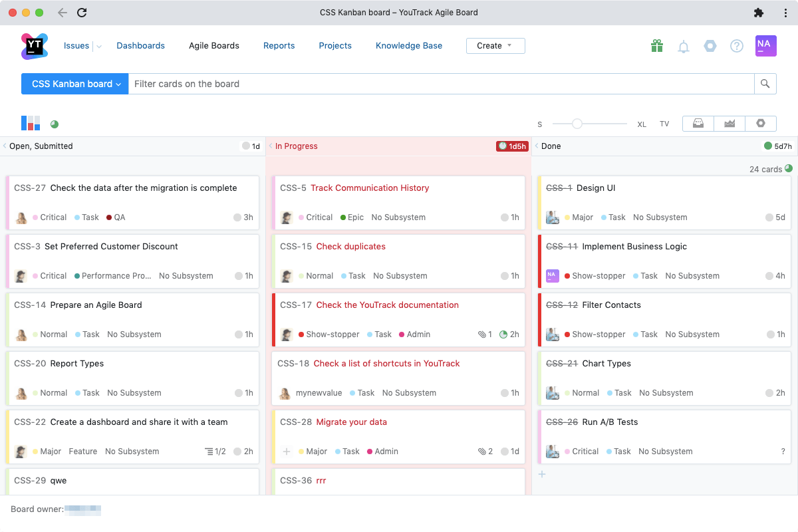The width and height of the screenshot is (798, 532).
Task: Open issue CSS-17 Check the YouTrack documentation
Action: coord(387,305)
